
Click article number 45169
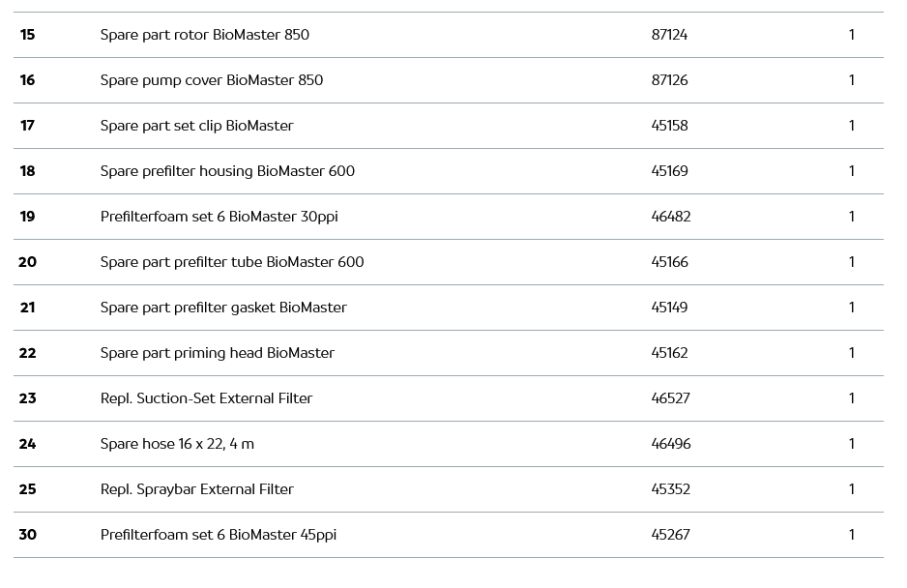click(669, 171)
